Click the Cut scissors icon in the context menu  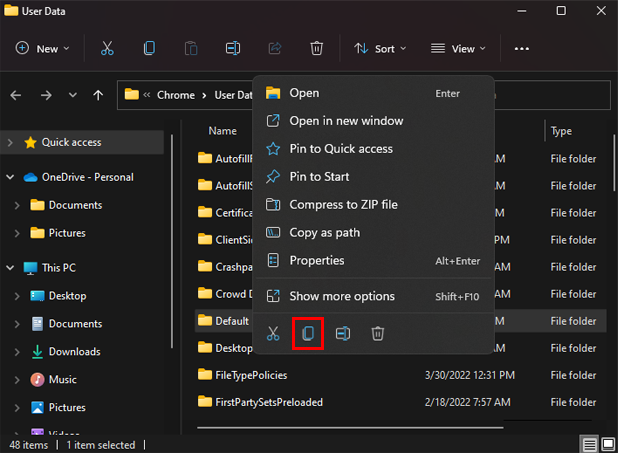(x=273, y=334)
